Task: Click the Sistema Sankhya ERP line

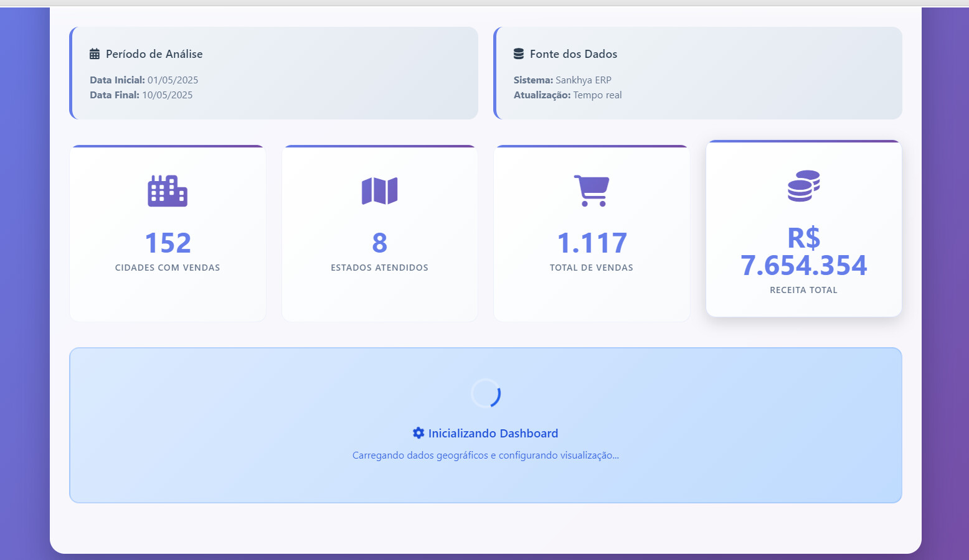Action: 562,80
